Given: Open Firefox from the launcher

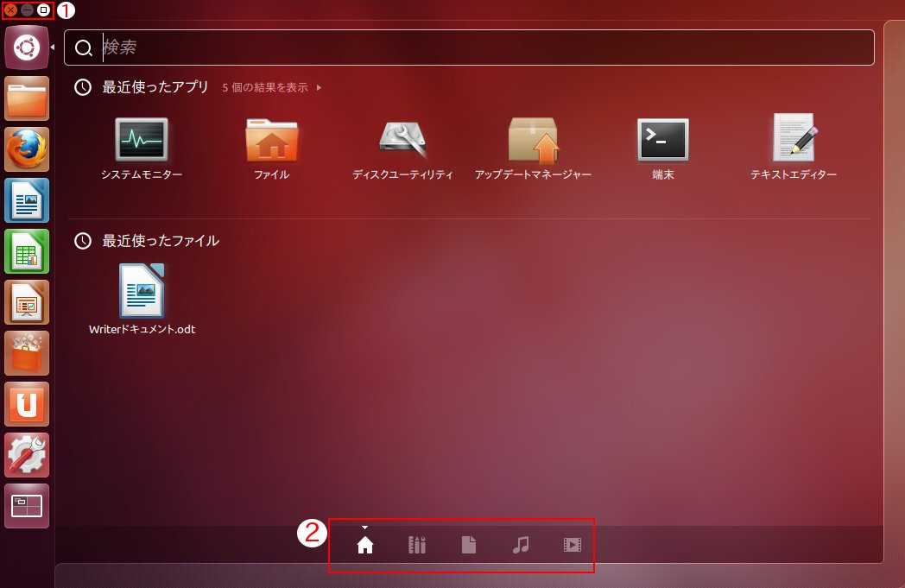Looking at the screenshot, I should (x=26, y=149).
